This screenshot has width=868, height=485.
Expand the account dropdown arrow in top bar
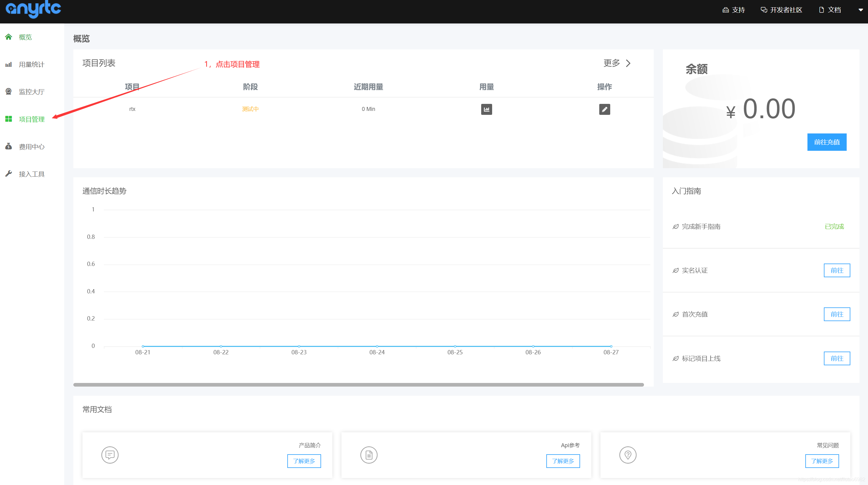pyautogui.click(x=860, y=10)
